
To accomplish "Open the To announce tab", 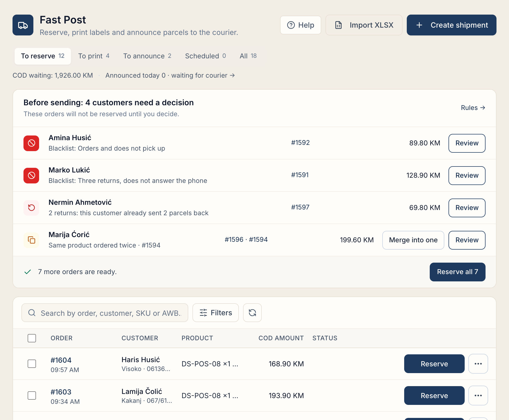I will pyautogui.click(x=147, y=56).
